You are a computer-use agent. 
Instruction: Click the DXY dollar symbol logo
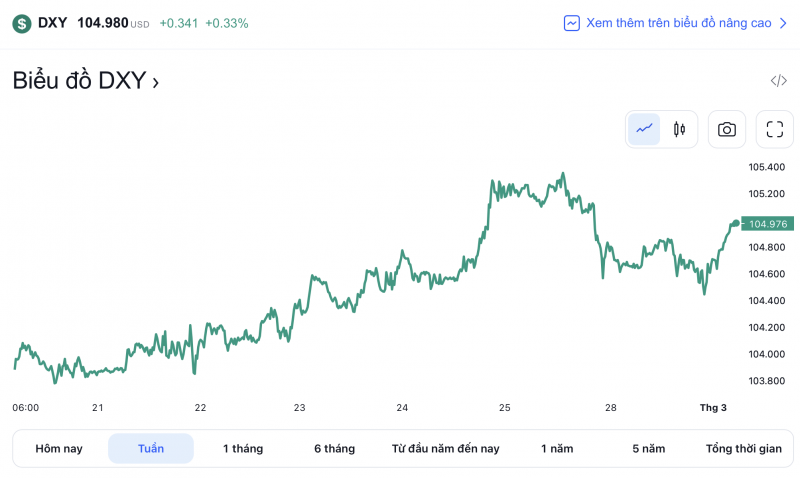click(x=21, y=23)
